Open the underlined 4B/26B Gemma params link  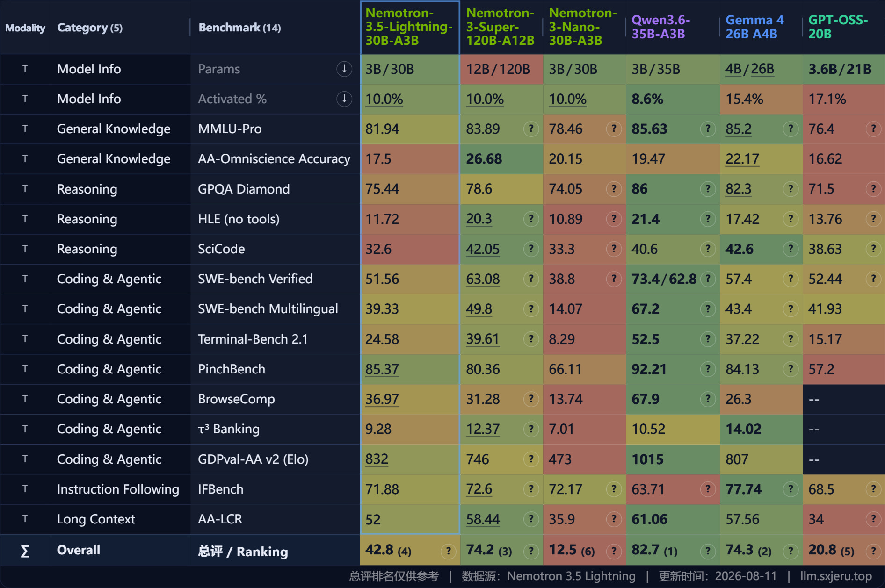pos(750,69)
